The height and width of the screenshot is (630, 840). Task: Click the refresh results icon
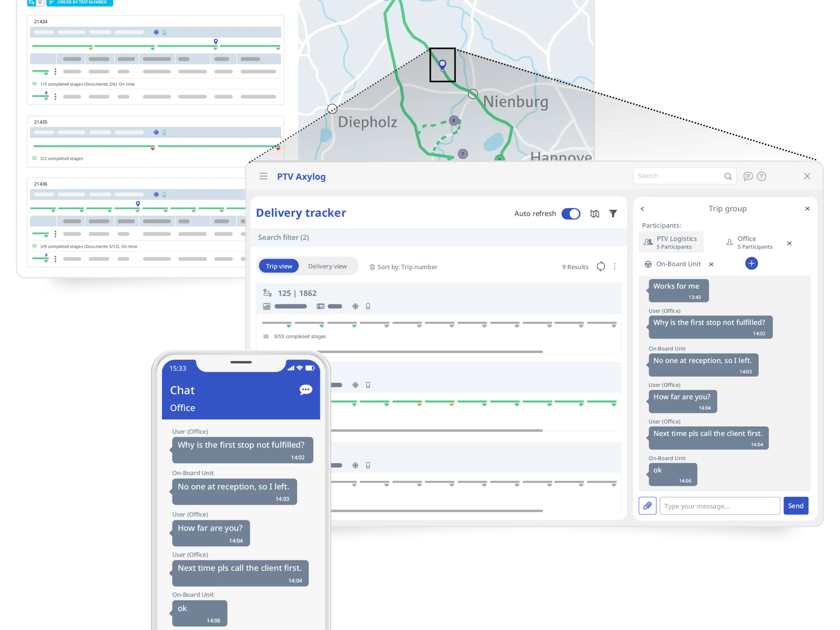(x=600, y=266)
